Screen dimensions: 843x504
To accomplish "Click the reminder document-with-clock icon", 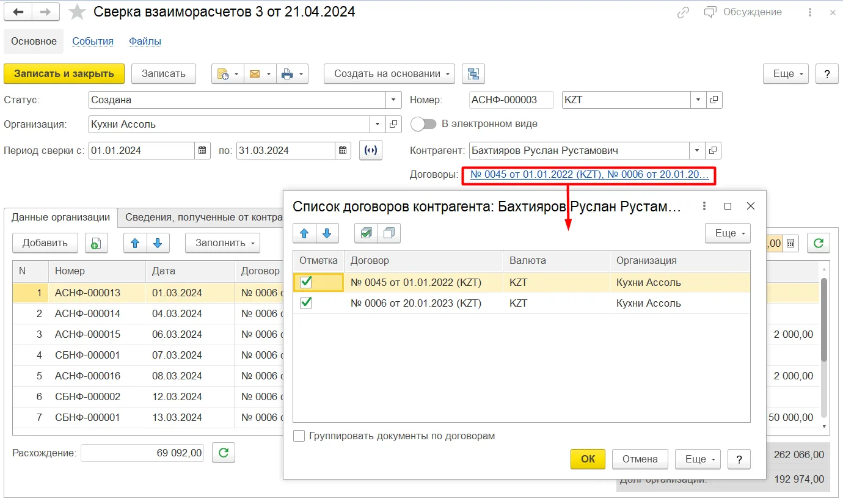I will coord(227,74).
